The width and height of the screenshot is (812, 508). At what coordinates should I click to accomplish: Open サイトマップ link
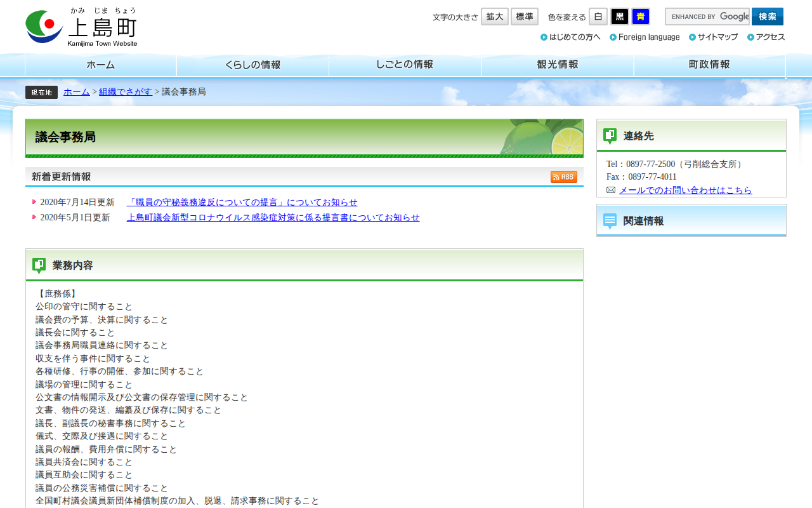coord(713,37)
